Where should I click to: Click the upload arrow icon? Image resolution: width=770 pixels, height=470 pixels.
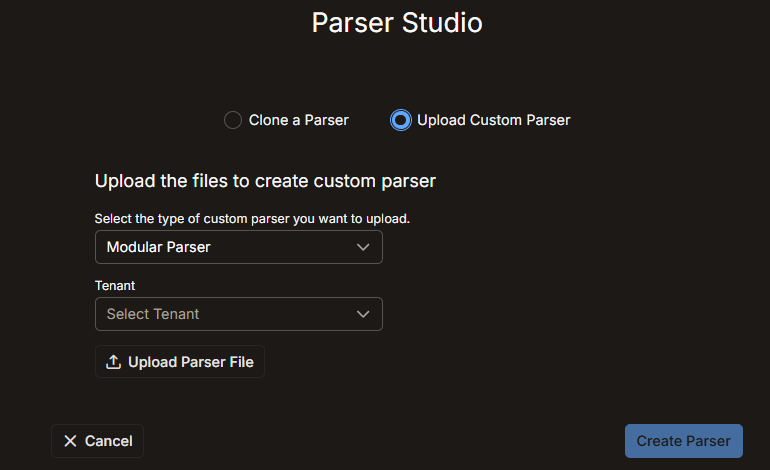click(x=113, y=362)
